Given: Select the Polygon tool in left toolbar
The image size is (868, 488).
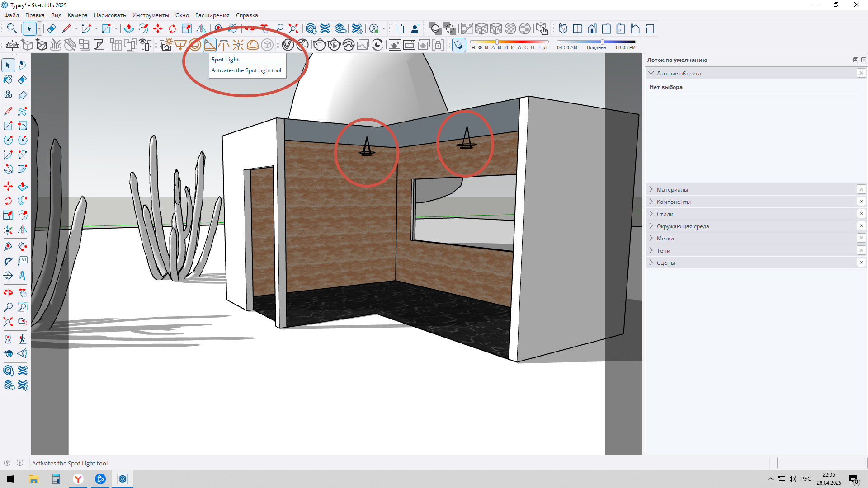Looking at the screenshot, I should pyautogui.click(x=22, y=140).
